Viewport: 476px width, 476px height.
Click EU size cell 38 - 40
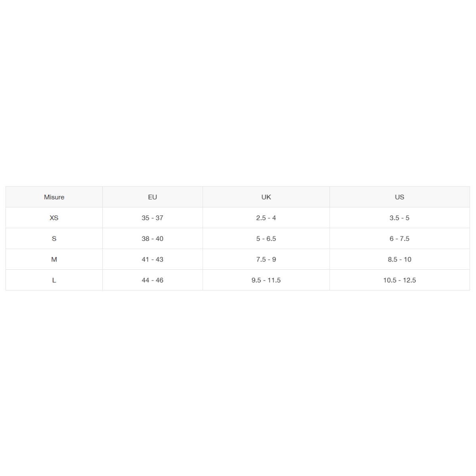click(x=152, y=239)
